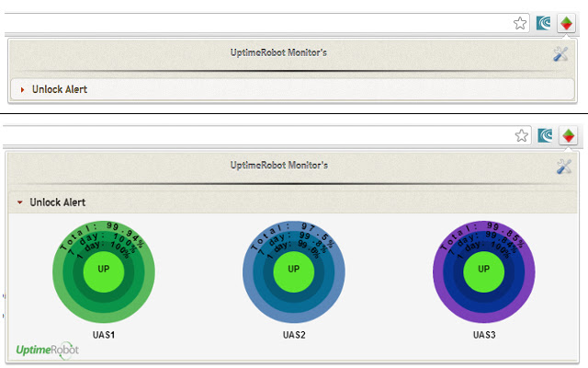The width and height of the screenshot is (588, 368).
Task: Click the Unlock Alert header text in the collapsed popup
Action: (60, 90)
